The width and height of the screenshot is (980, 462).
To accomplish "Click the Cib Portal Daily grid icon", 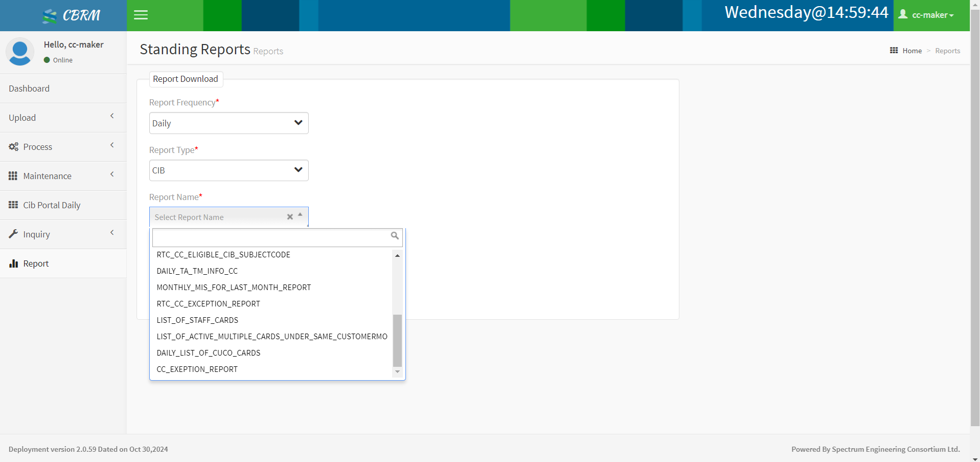I will click(x=13, y=205).
